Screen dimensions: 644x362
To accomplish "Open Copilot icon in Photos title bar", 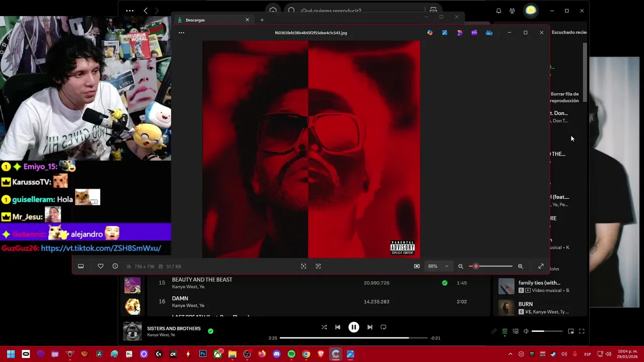I will click(430, 33).
